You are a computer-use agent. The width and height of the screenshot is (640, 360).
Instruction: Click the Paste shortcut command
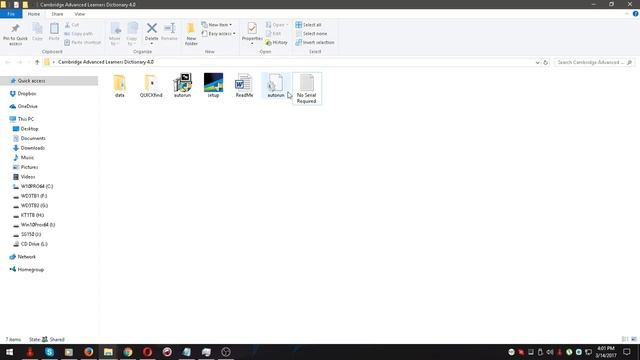point(82,42)
